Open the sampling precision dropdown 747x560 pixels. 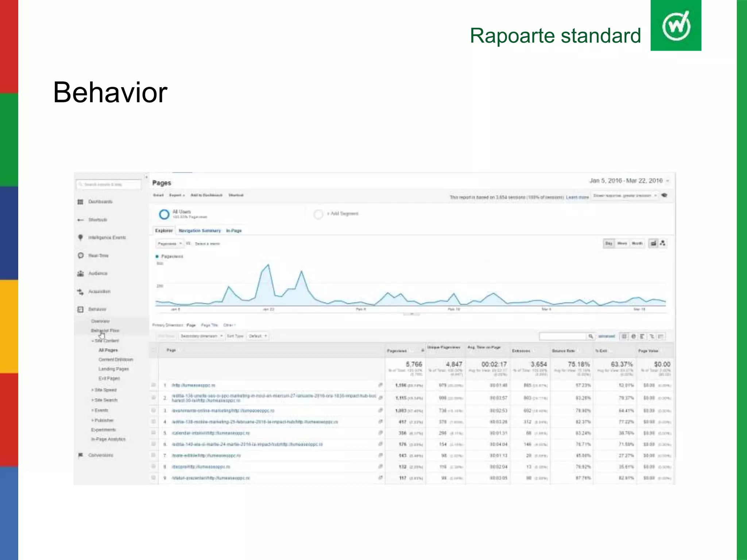pos(625,196)
